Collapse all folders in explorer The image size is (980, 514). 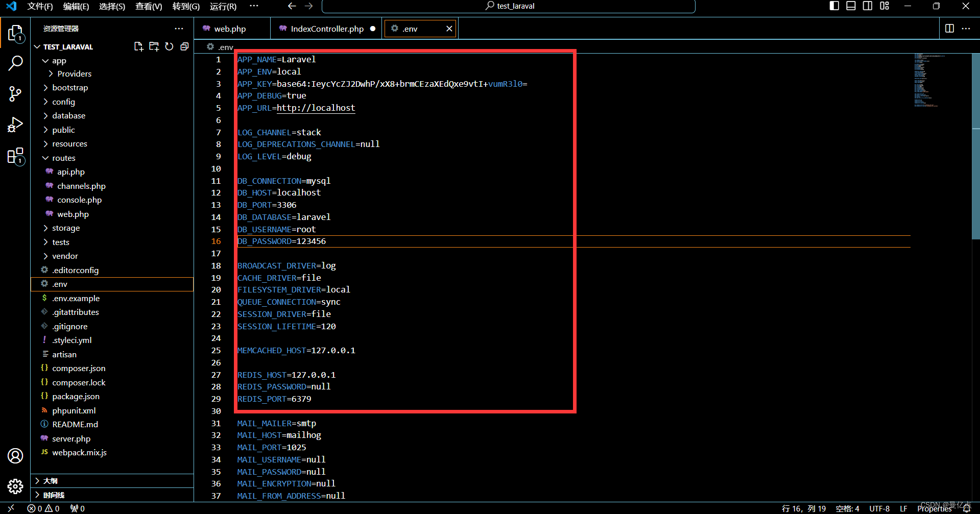pos(184,46)
